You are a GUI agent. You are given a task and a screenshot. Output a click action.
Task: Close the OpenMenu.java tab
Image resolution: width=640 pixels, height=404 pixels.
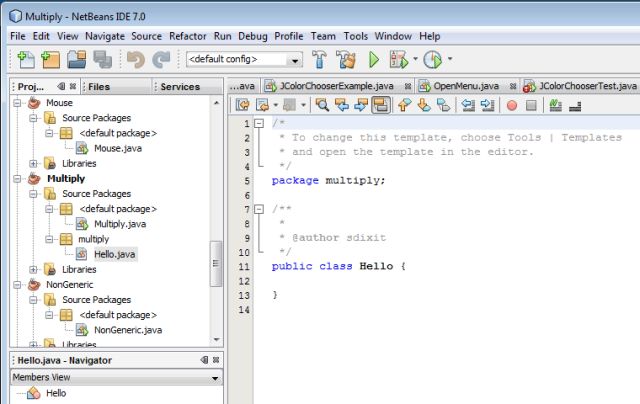(x=513, y=87)
